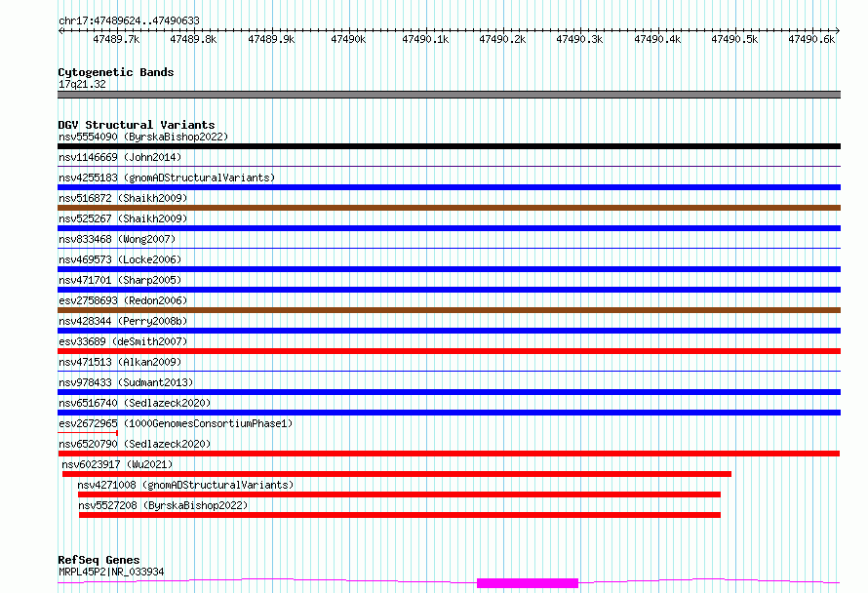Click the nsv5554090 (ByrskaBishop2022) variant label
Image resolution: width=868 pixels, height=593 pixels.
click(143, 137)
